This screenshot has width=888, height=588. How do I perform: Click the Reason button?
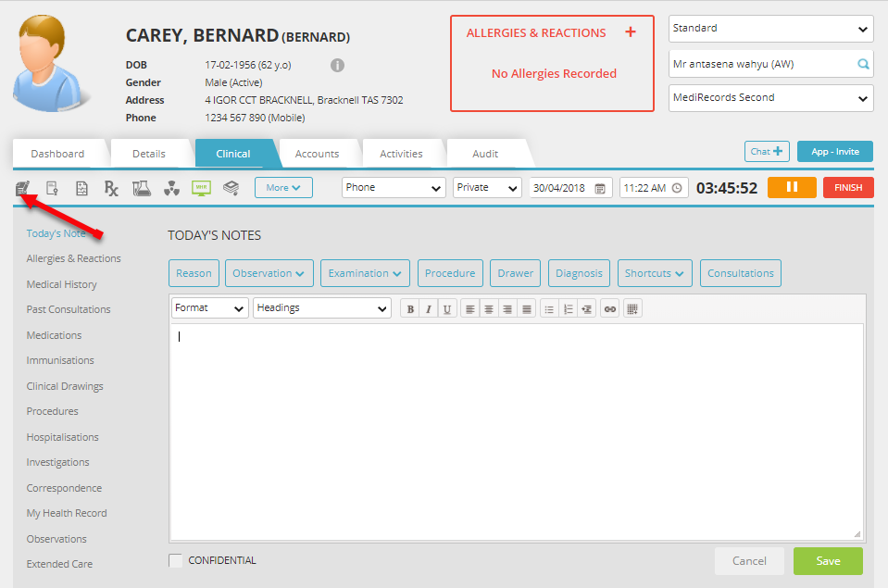[194, 273]
